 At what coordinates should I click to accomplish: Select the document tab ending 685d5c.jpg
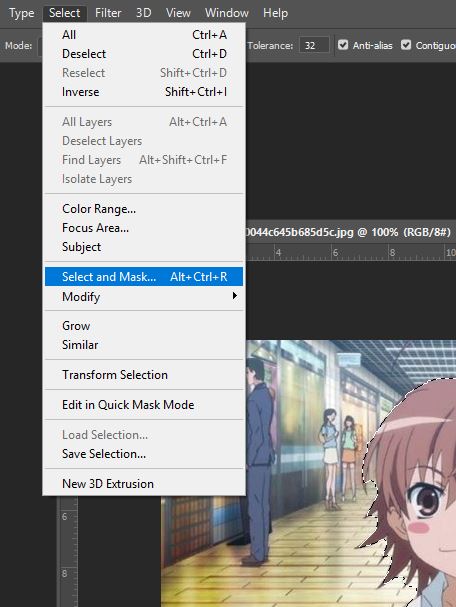[350, 232]
